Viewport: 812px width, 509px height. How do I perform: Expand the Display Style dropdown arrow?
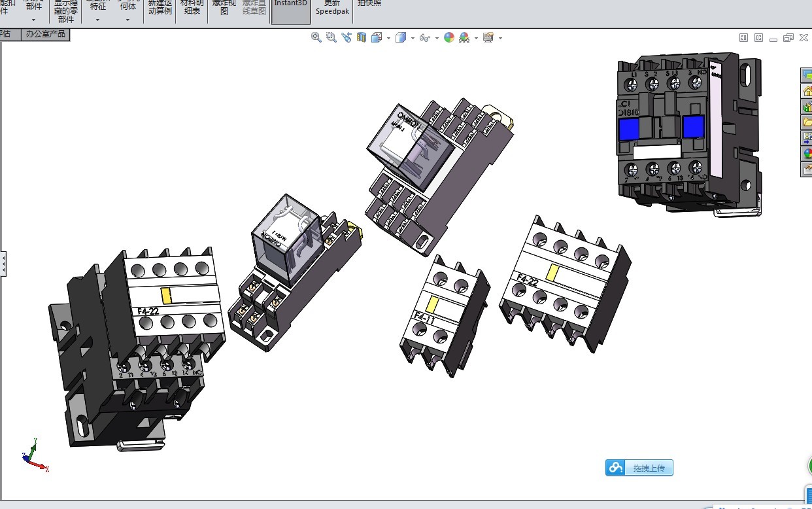point(413,39)
